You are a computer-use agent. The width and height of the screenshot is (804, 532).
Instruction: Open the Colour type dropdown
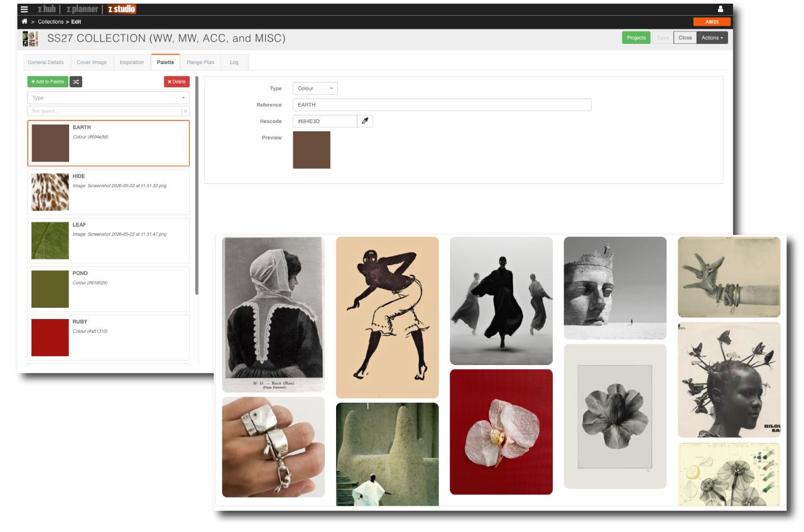pyautogui.click(x=315, y=89)
